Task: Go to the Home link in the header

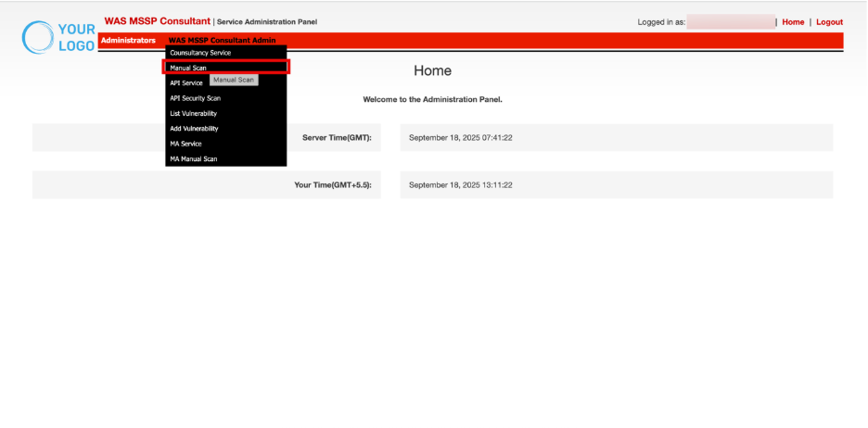Action: click(x=793, y=22)
